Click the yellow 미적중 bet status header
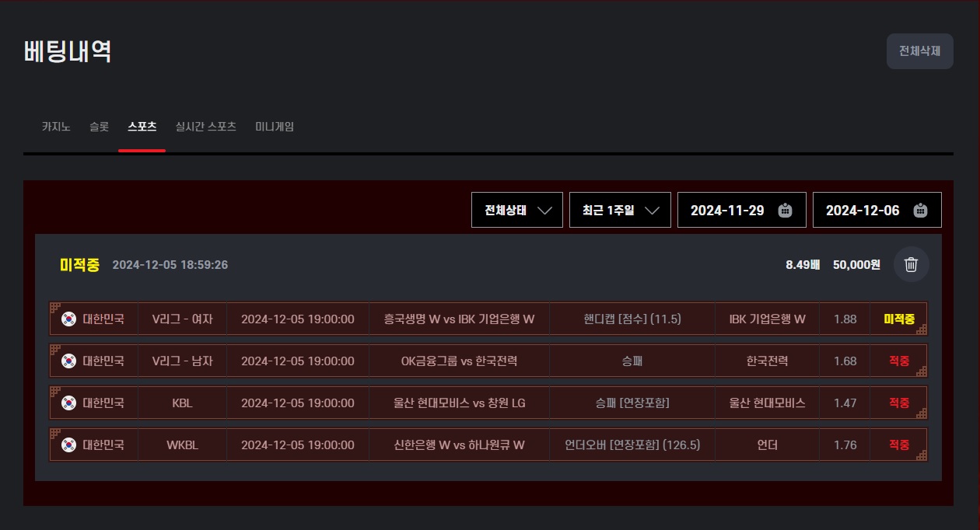Screen dimensions: 980x530 pos(79,265)
